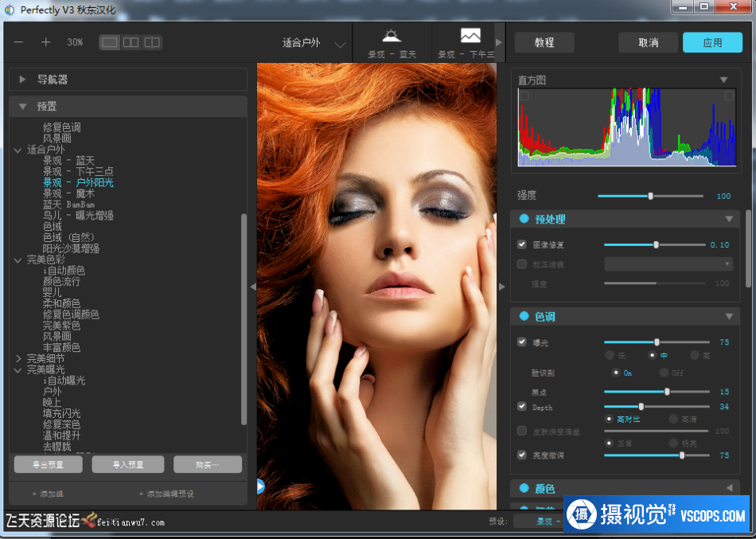Collapse the 完美色彩 tree group

pos(18,260)
